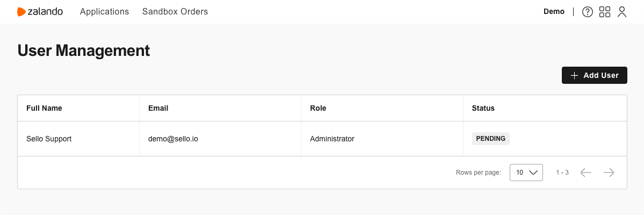Select the Sello Support row name

[x=49, y=139]
